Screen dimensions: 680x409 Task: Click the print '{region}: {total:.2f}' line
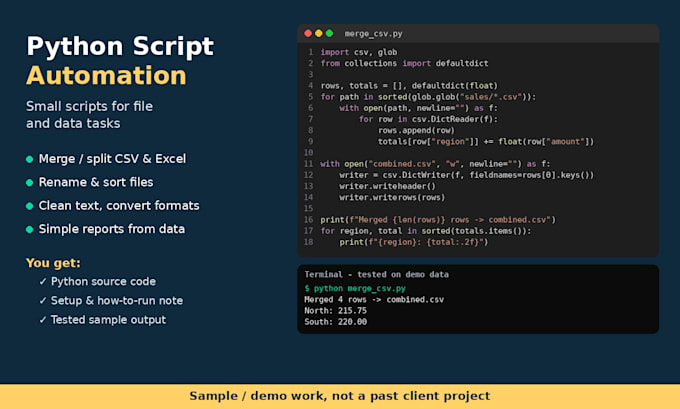(x=414, y=242)
